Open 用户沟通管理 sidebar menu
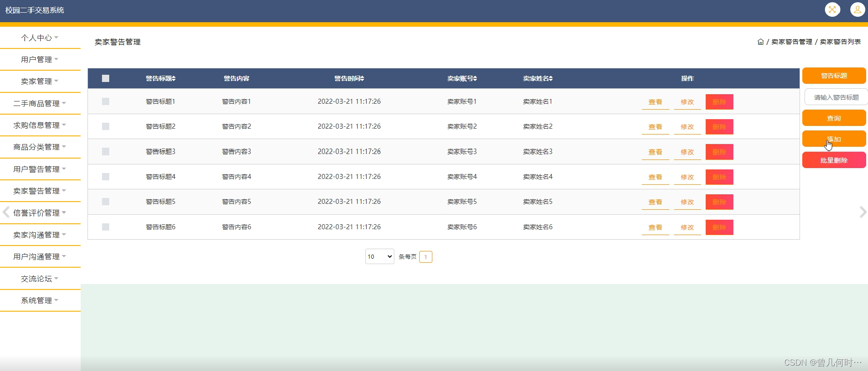This screenshot has width=868, height=371. tap(40, 256)
